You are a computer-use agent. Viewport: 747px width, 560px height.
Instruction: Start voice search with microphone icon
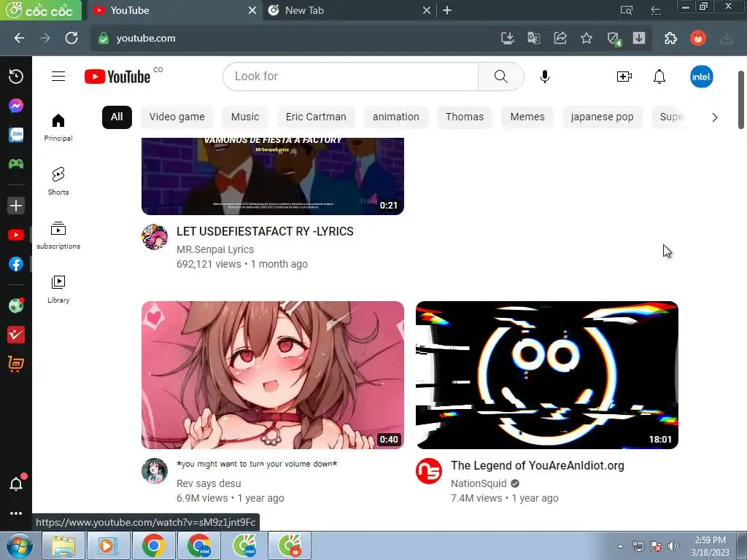(544, 76)
